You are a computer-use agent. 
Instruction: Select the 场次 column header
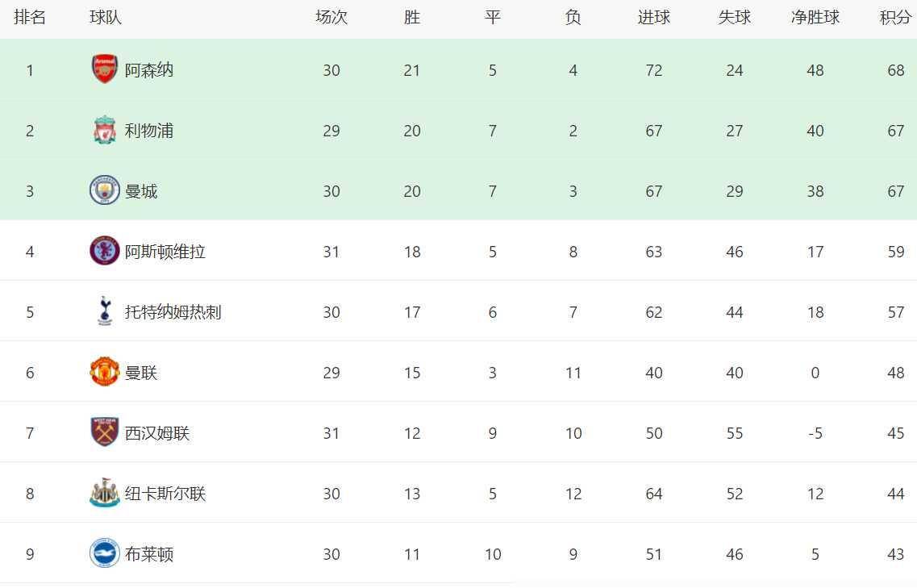point(331,18)
